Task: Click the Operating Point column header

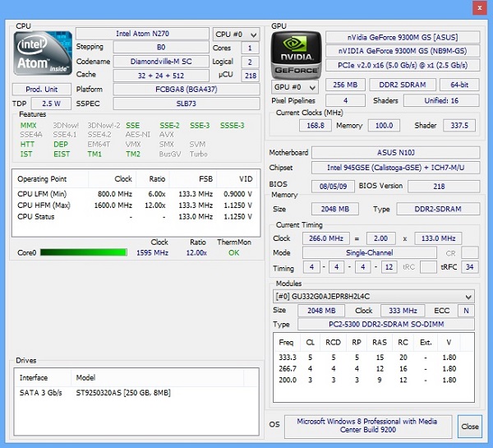Action: pyautogui.click(x=50, y=178)
